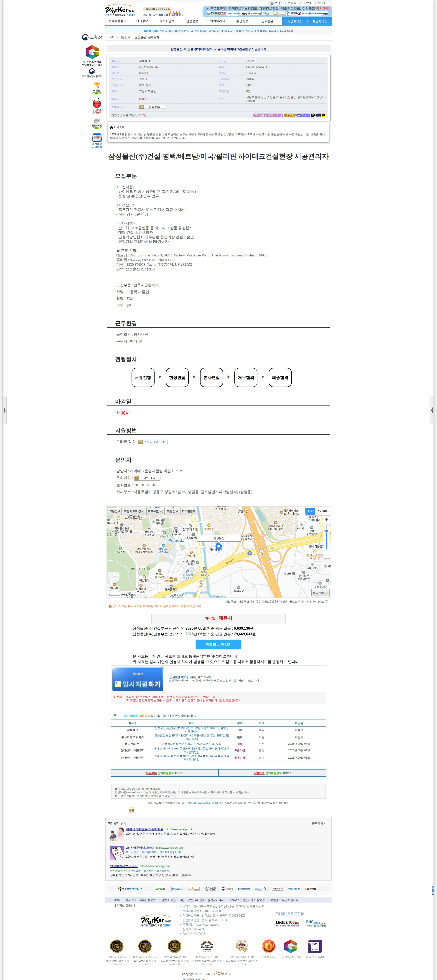Open the 이력서 대행전문 레쥬메헬프 ad link
The image size is (437, 980).
tap(145, 829)
